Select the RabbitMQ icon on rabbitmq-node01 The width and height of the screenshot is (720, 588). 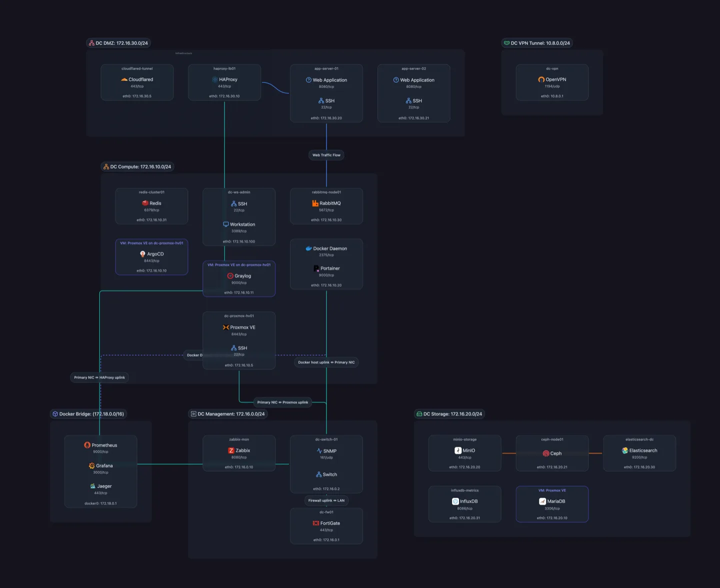click(314, 203)
